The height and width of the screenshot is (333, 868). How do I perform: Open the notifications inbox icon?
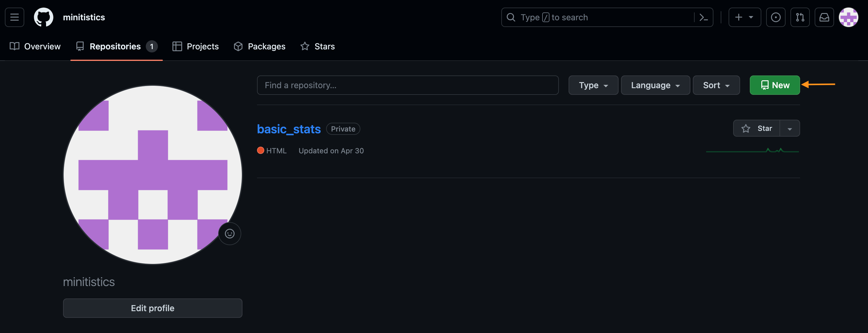point(824,17)
